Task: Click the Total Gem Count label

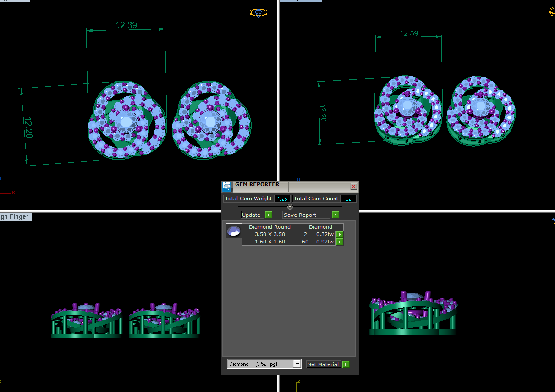Action: (x=316, y=199)
